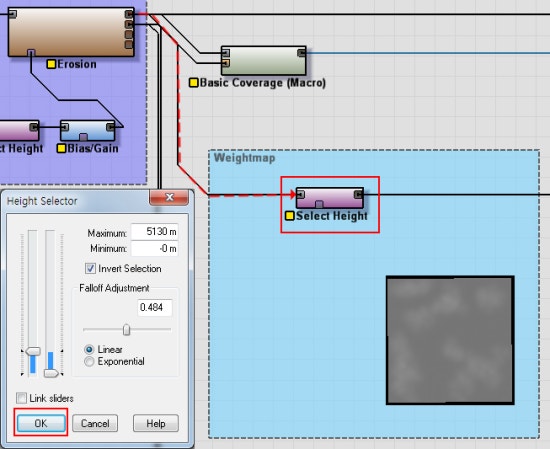Click the input port of Select Height node

pos(300,194)
